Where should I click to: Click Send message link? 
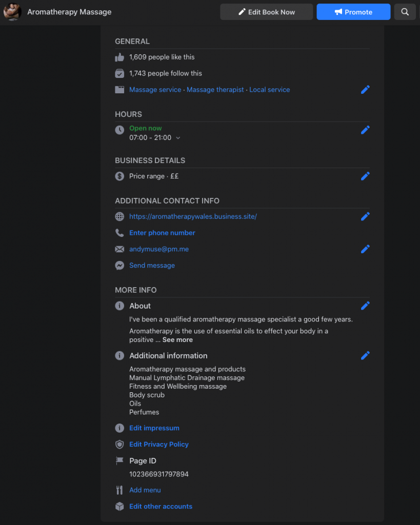coord(152,266)
